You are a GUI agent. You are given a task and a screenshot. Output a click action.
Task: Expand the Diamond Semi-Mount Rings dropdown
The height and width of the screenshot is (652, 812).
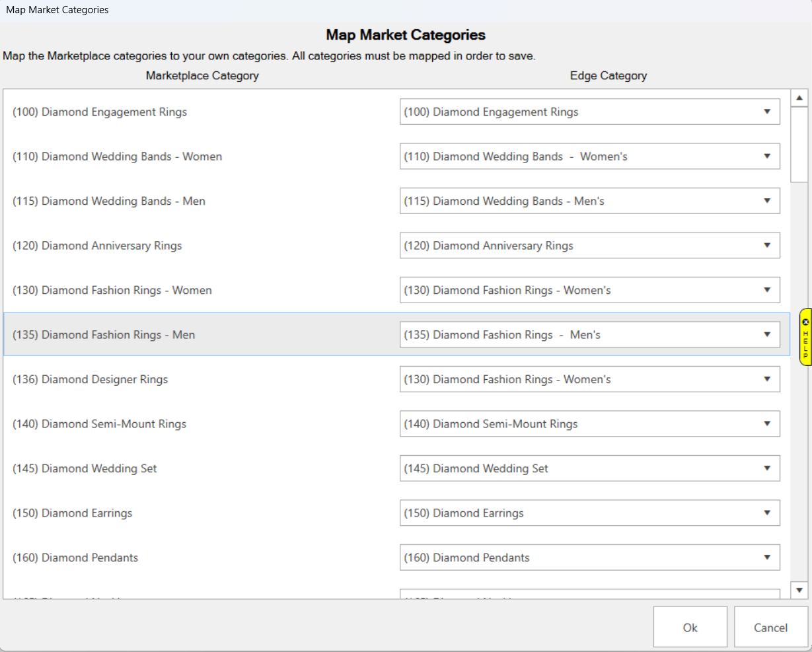768,423
